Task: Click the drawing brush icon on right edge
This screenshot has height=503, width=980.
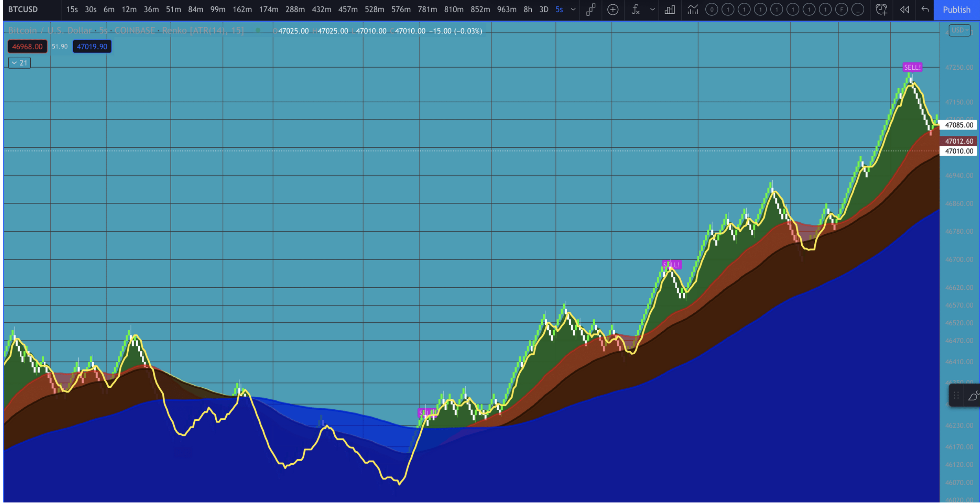Action: (x=973, y=396)
